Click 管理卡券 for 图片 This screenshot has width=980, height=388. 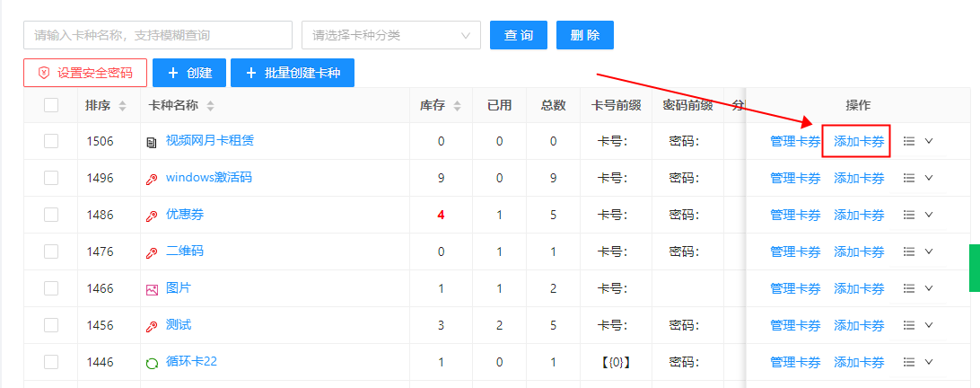click(x=795, y=288)
